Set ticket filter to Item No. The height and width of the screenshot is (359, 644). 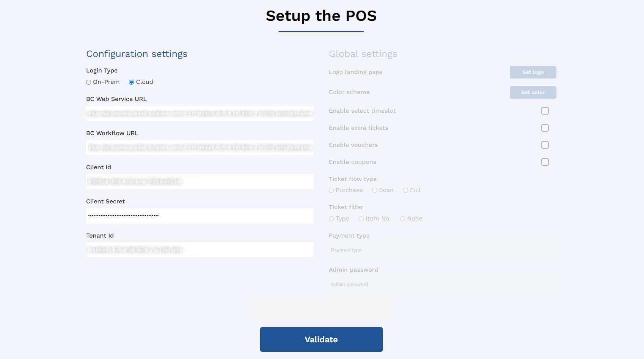pos(361,219)
